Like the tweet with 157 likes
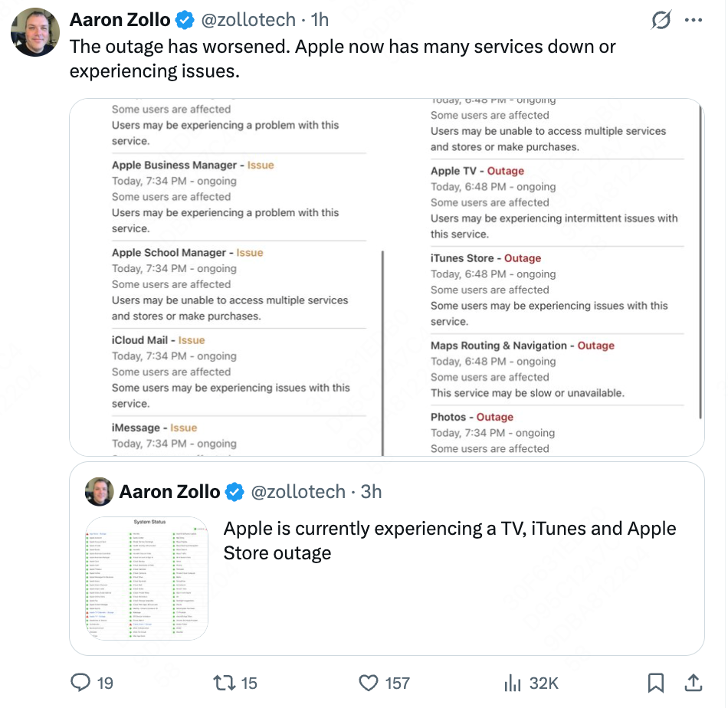 (x=369, y=682)
